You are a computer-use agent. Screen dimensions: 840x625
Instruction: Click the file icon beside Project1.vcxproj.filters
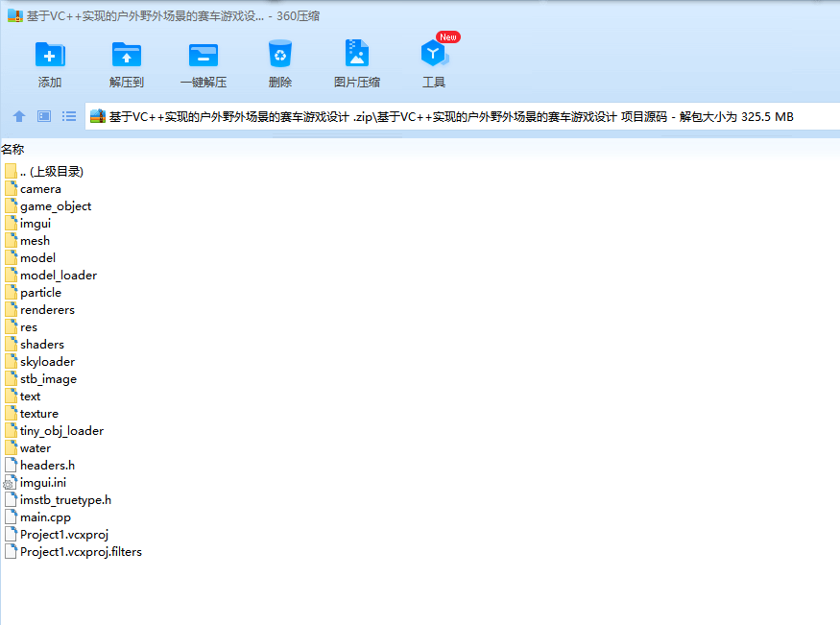[12, 551]
